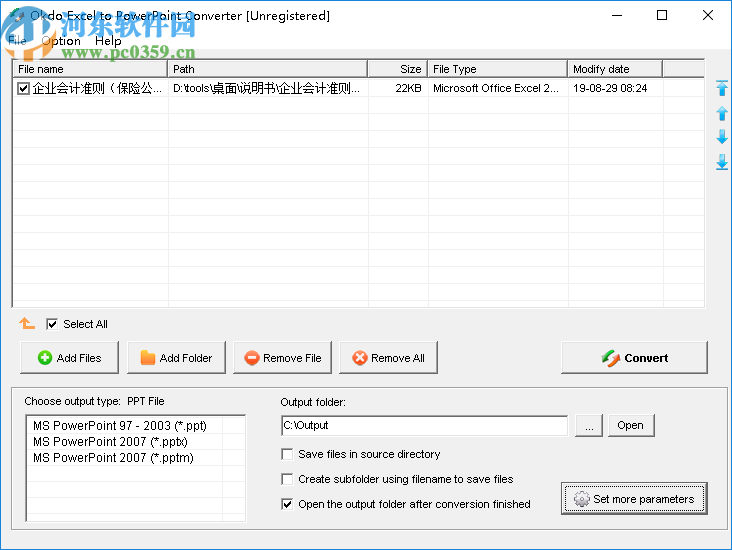The width and height of the screenshot is (732, 550).
Task: Click the move-to-bottom arrow icon
Action: coord(722,162)
